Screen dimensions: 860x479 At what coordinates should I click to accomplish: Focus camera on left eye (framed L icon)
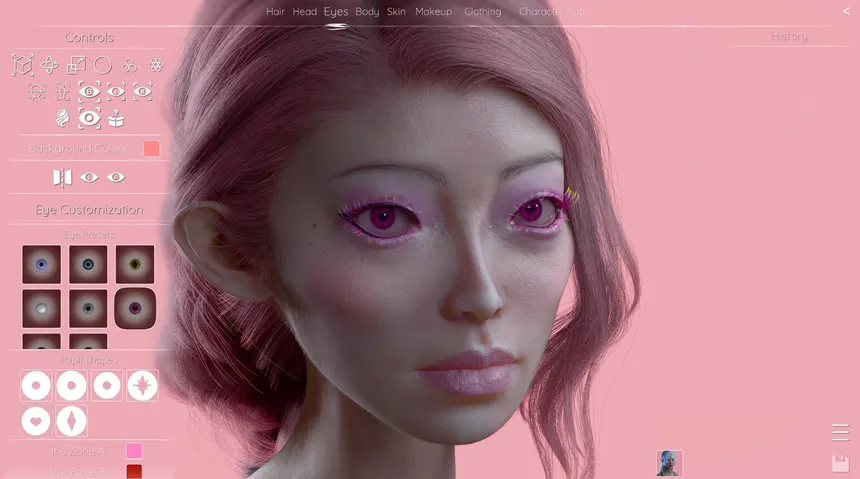116,92
